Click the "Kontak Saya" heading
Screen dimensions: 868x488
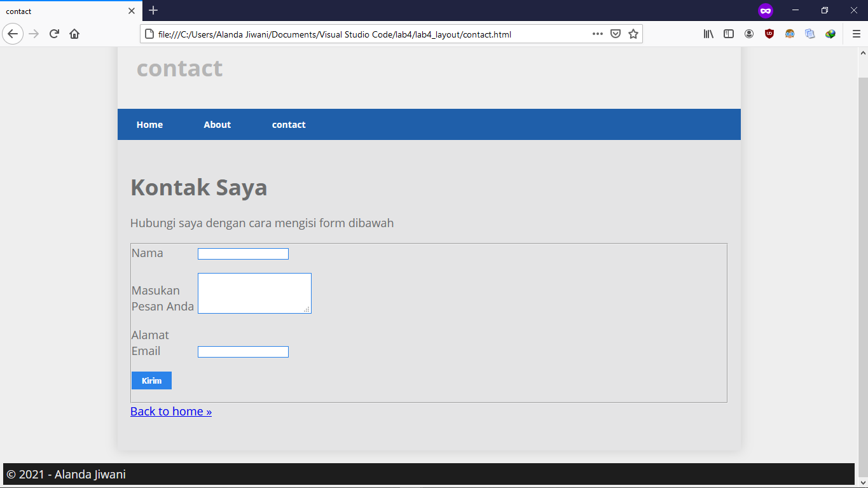tap(198, 187)
